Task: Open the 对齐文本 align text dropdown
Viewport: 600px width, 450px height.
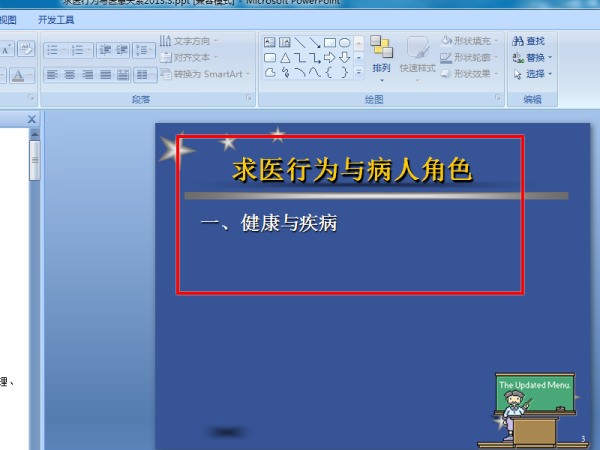Action: 189,57
